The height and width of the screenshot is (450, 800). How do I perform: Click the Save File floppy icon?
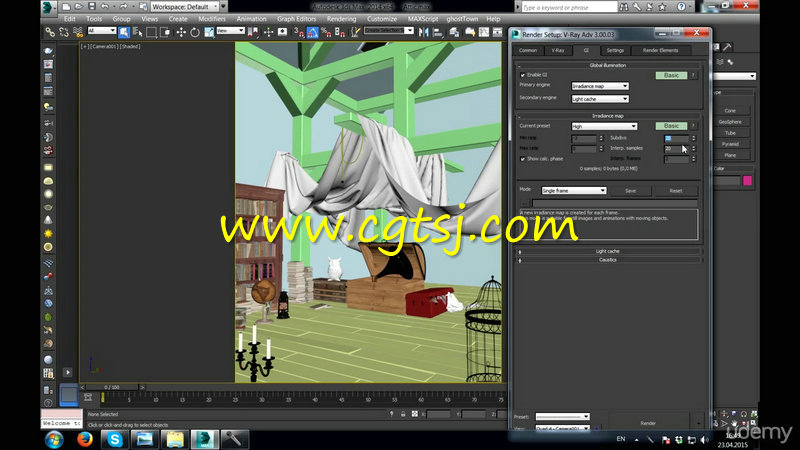[x=92, y=7]
